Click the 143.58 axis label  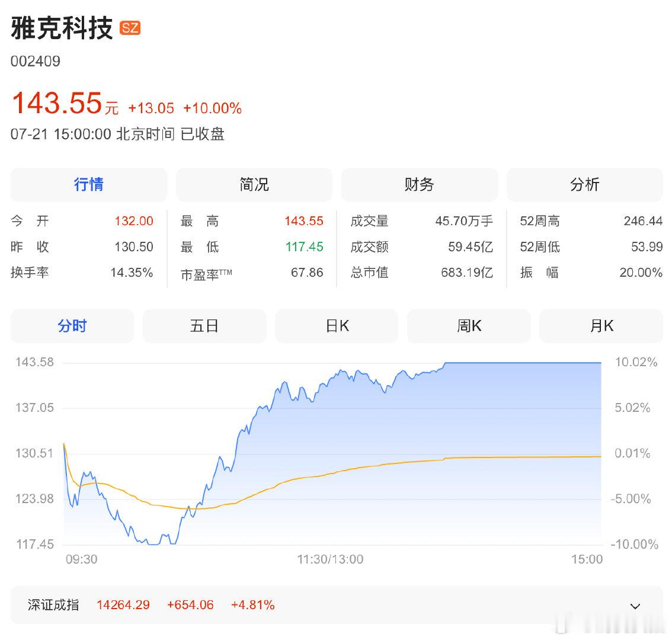coord(35,362)
